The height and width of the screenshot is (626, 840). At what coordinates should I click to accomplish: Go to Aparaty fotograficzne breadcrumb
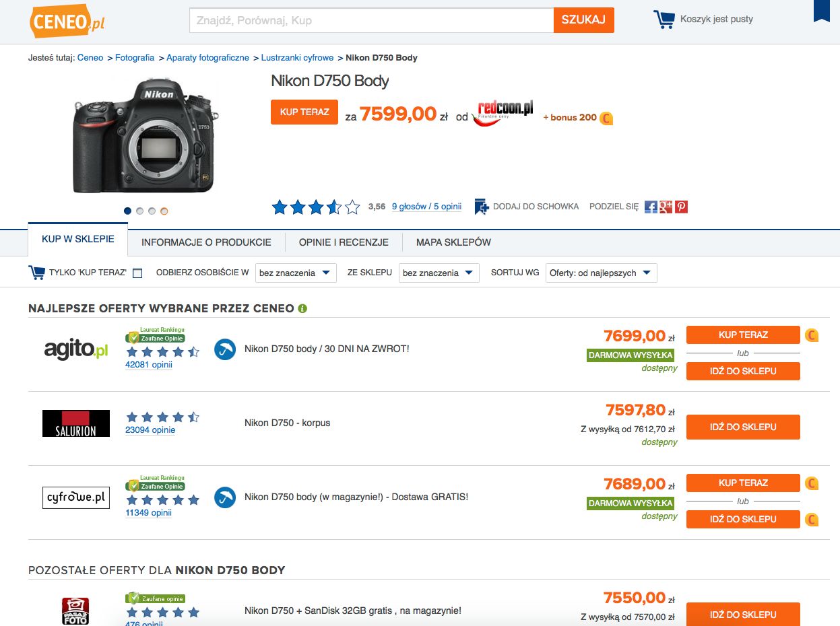tap(208, 58)
